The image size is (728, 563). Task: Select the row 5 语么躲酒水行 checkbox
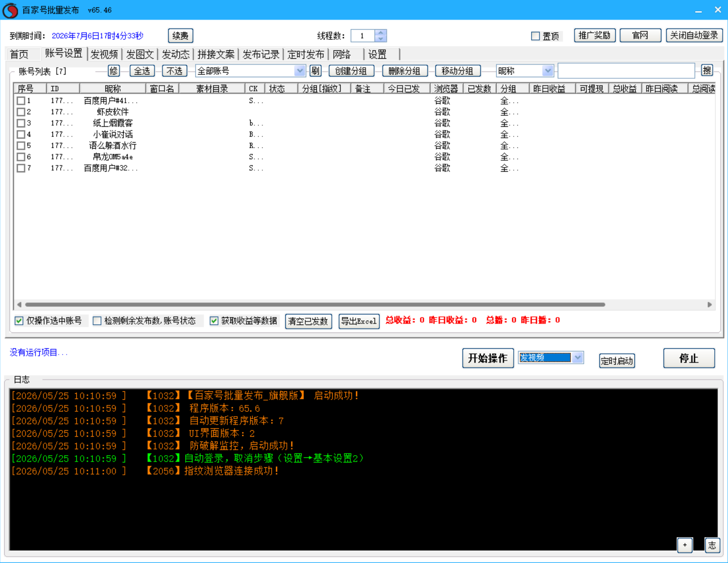pos(21,145)
